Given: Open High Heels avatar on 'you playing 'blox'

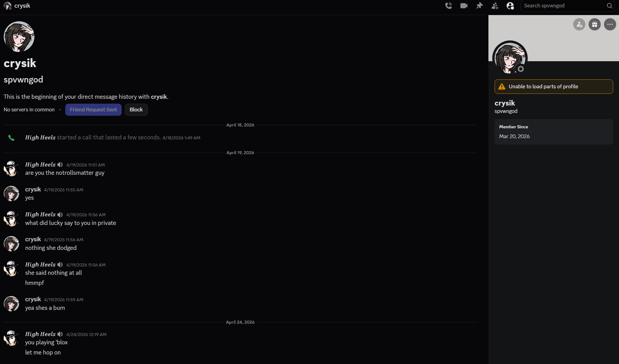Looking at the screenshot, I should (11, 338).
